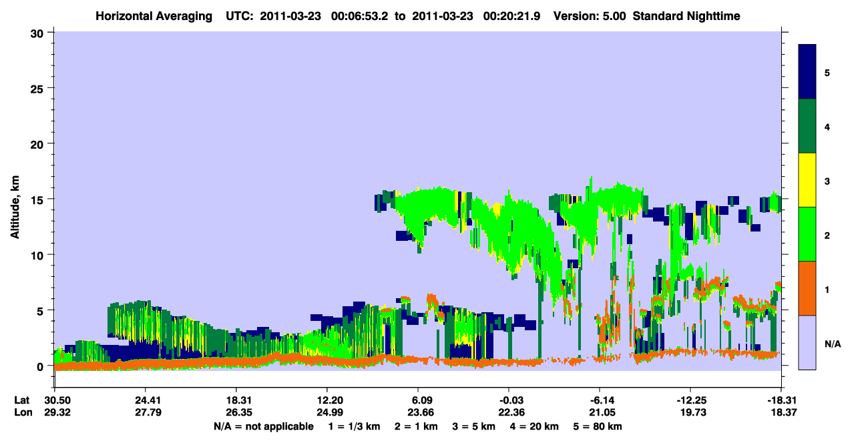Click the 30 altitude tick label
The width and height of the screenshot is (868, 445).
pyautogui.click(x=39, y=33)
